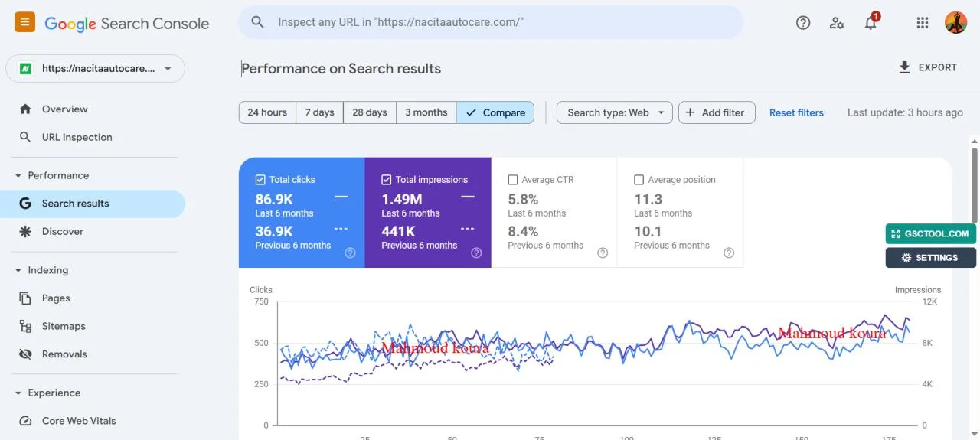Screen dimensions: 980x440
Task: Select the 7 days range
Action: [319, 112]
